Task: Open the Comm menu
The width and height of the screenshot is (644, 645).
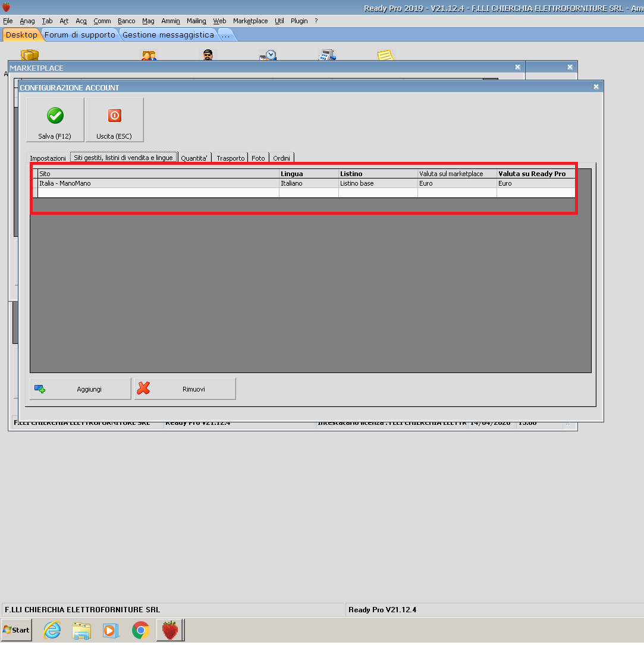Action: click(102, 21)
